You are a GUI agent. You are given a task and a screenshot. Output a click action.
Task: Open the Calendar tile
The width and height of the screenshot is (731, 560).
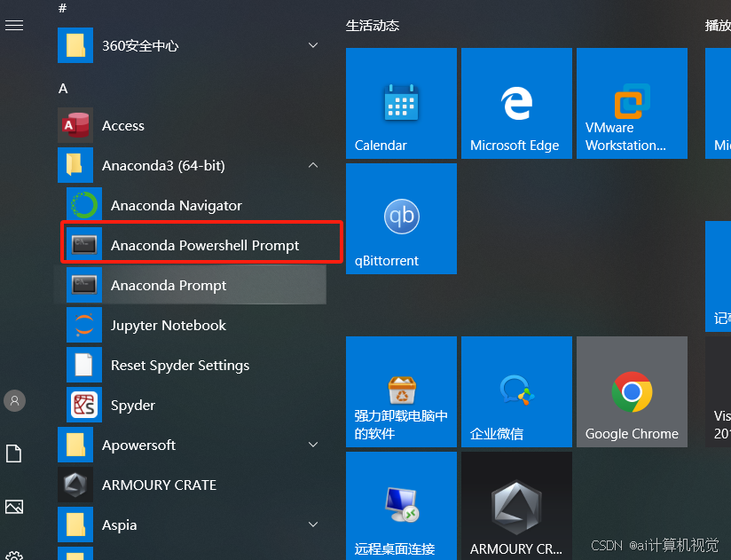tap(401, 103)
